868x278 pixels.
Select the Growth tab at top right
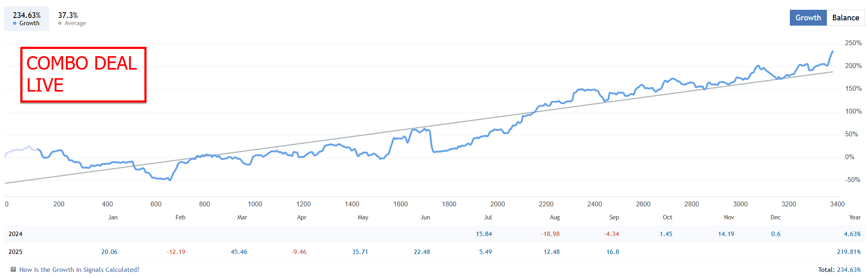click(808, 18)
